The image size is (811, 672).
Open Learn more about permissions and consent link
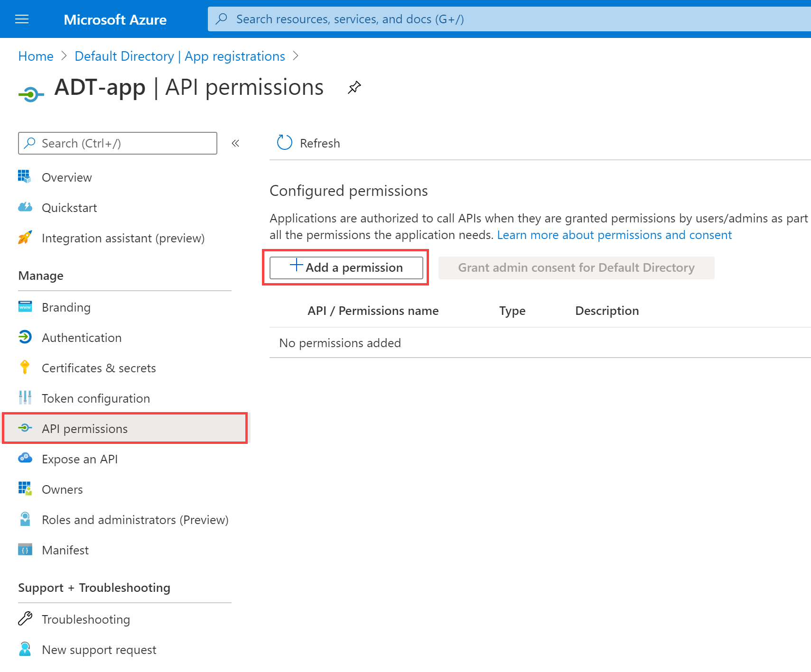(x=614, y=235)
